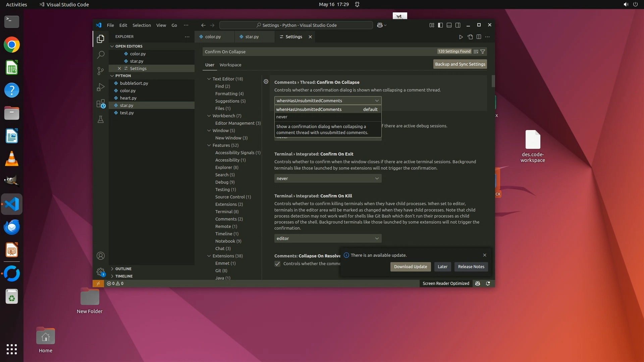Click the settings filter funnel icon
This screenshot has height=362, width=644.
click(483, 52)
